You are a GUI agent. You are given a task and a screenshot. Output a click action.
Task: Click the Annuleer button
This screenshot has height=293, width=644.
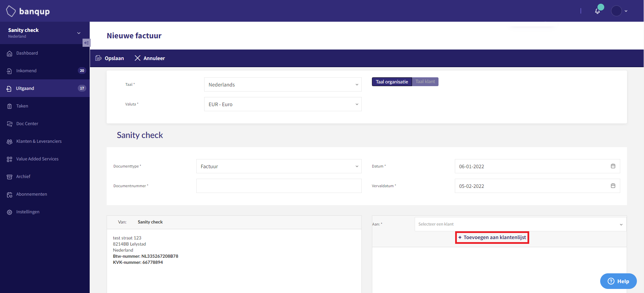point(150,58)
